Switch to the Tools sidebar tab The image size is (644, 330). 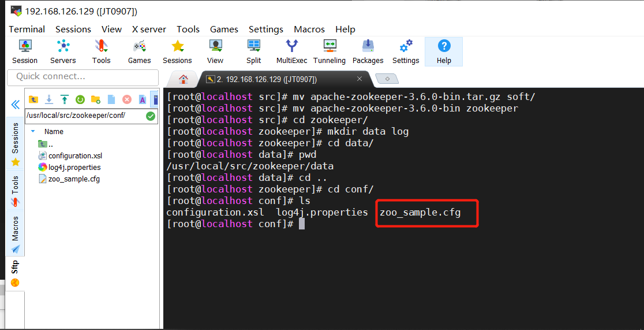[15, 190]
